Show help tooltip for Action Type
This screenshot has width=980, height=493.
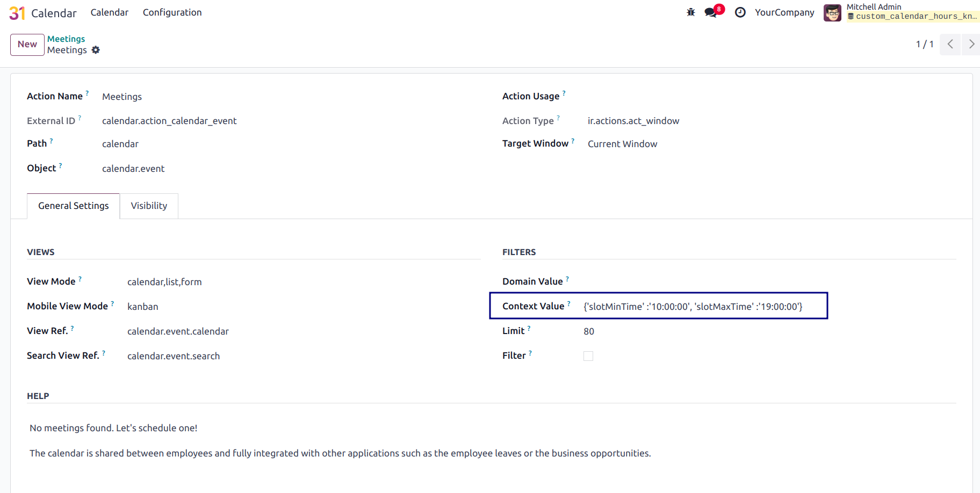point(558,118)
